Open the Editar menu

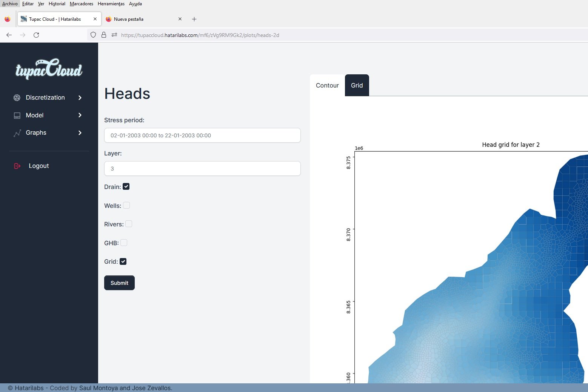[x=28, y=4]
